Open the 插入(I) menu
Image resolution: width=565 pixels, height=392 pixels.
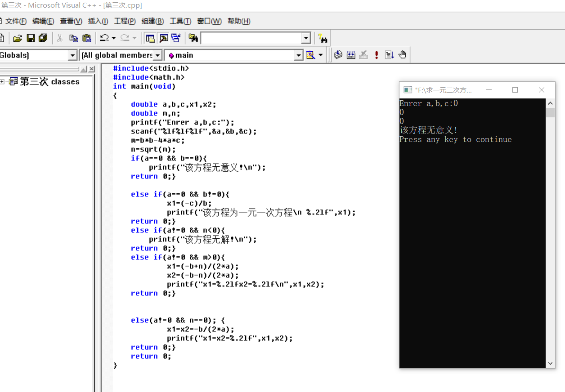pyautogui.click(x=98, y=21)
